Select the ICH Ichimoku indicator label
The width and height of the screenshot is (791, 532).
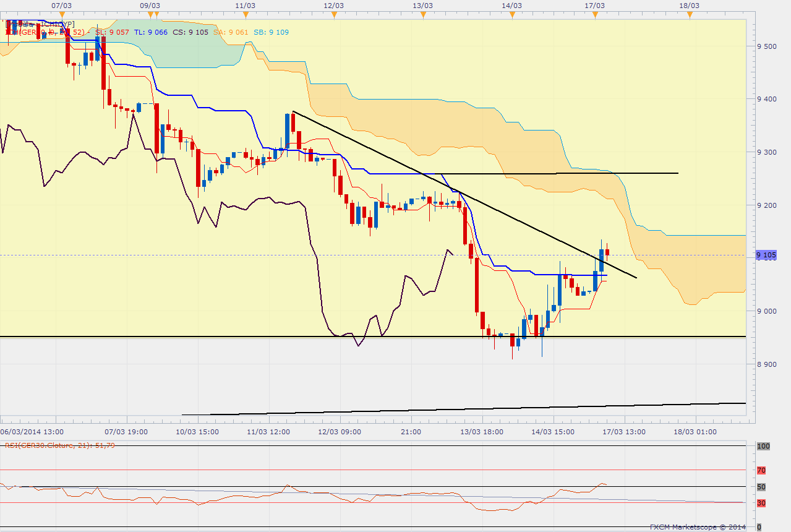(12, 32)
